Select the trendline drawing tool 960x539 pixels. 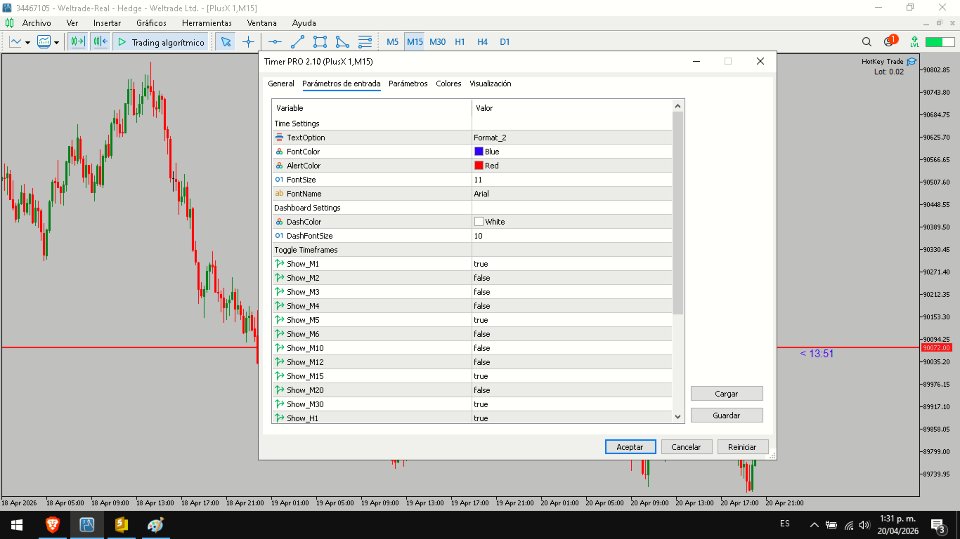coord(298,42)
